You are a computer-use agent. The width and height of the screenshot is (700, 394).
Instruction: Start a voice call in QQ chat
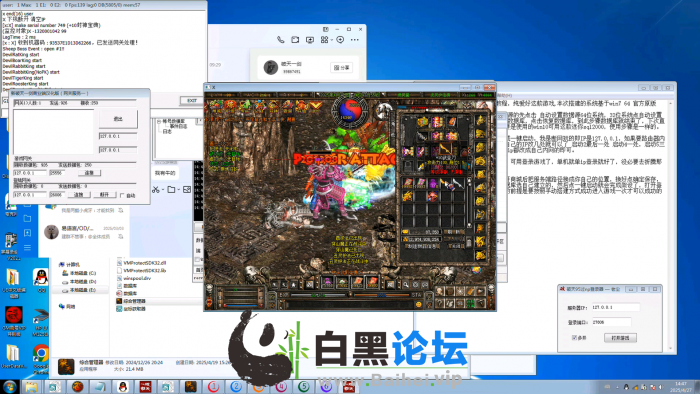(x=280, y=40)
